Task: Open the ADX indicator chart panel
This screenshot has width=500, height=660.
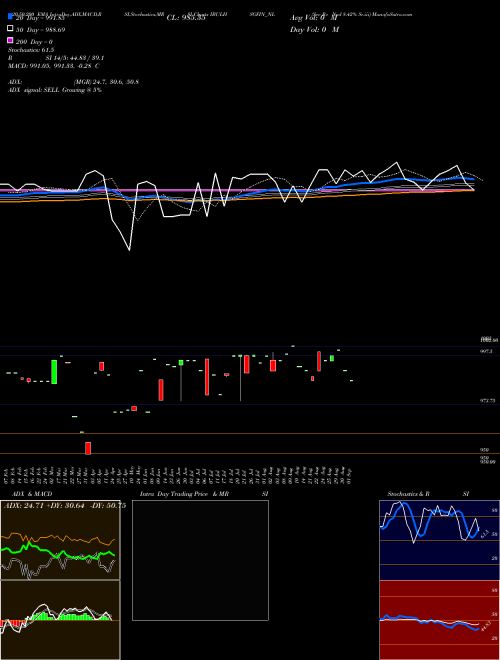Action: tap(60, 540)
